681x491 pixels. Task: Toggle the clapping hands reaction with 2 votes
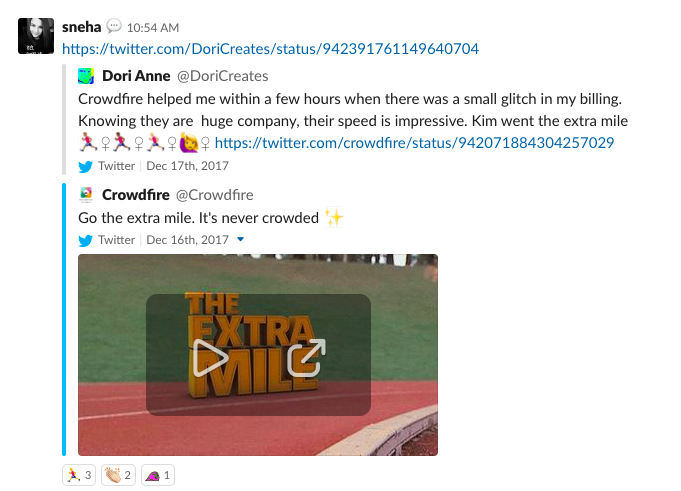118,475
